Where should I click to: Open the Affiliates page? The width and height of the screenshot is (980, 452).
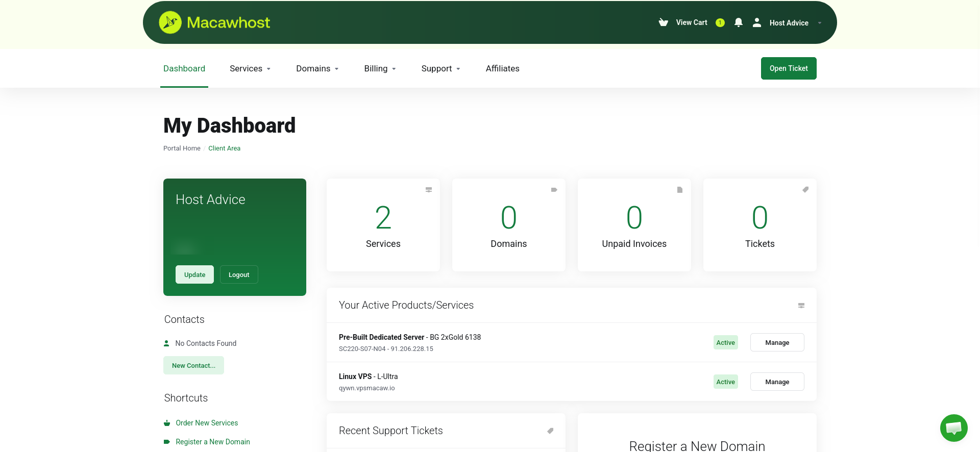503,68
